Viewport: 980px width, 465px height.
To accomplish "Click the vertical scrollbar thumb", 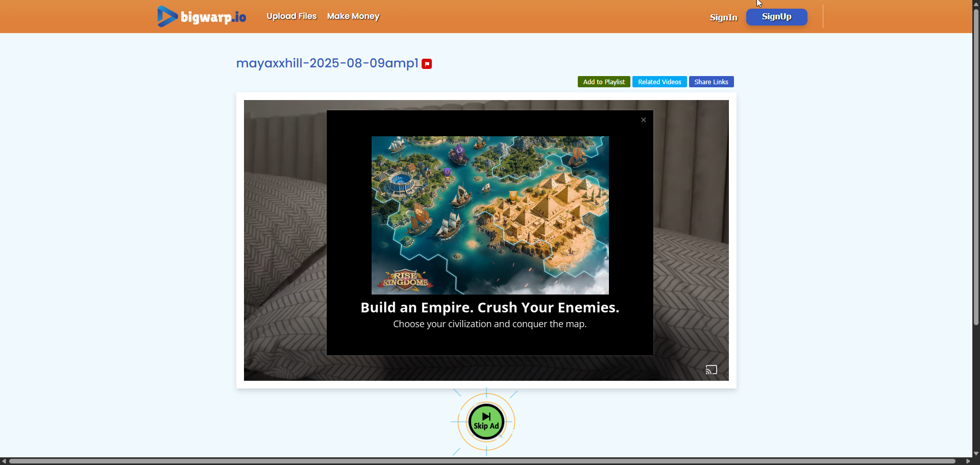I will (976, 166).
